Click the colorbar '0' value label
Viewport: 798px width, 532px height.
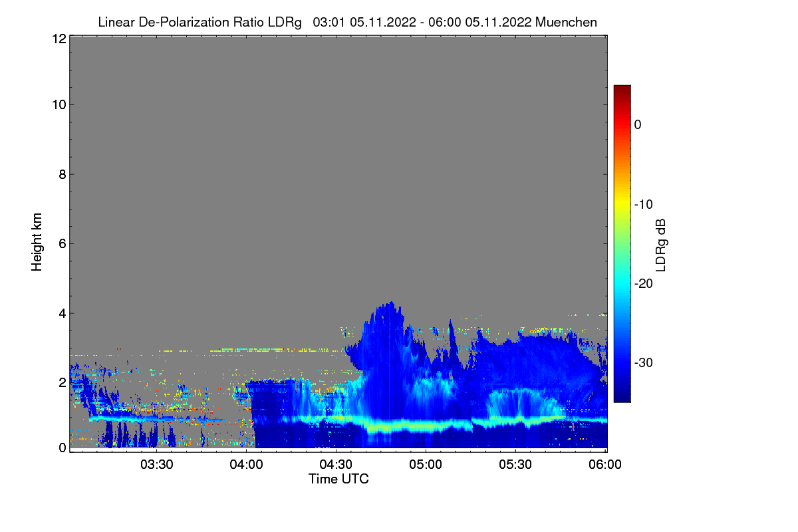(638, 124)
